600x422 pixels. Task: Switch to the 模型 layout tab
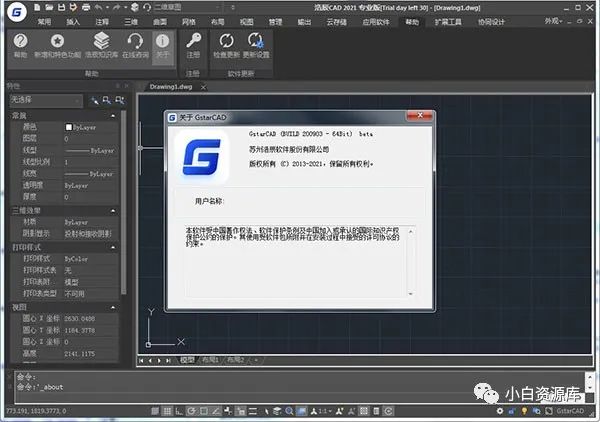[187, 360]
